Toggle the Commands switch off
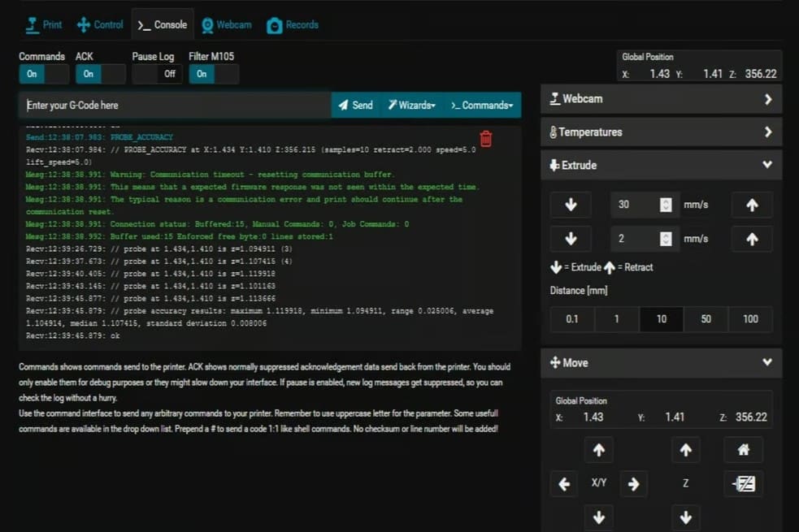This screenshot has width=799, height=532. [44, 74]
